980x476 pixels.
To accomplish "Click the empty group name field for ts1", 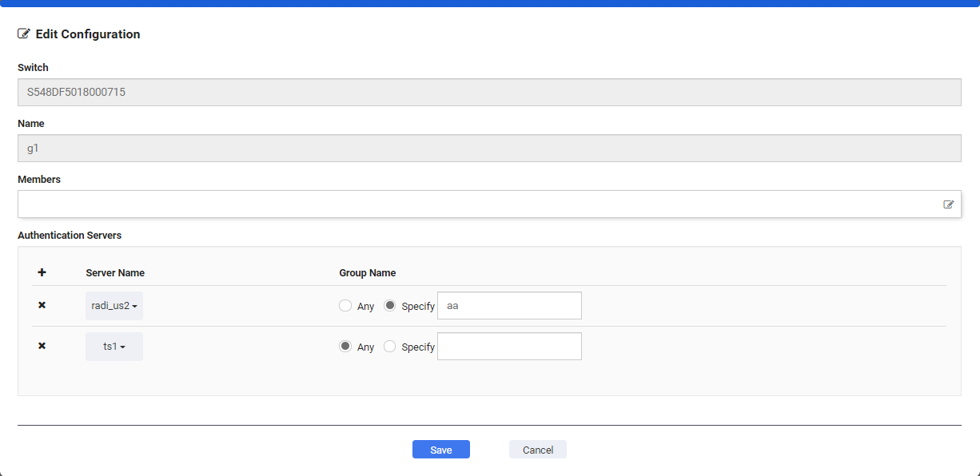I will point(510,347).
